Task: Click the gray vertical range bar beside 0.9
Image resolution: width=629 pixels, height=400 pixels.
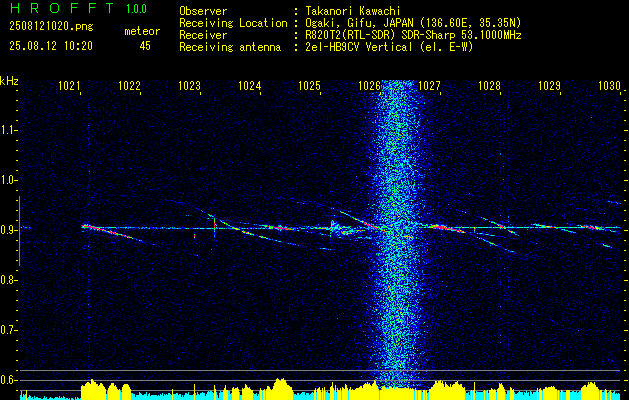Action: point(19,231)
